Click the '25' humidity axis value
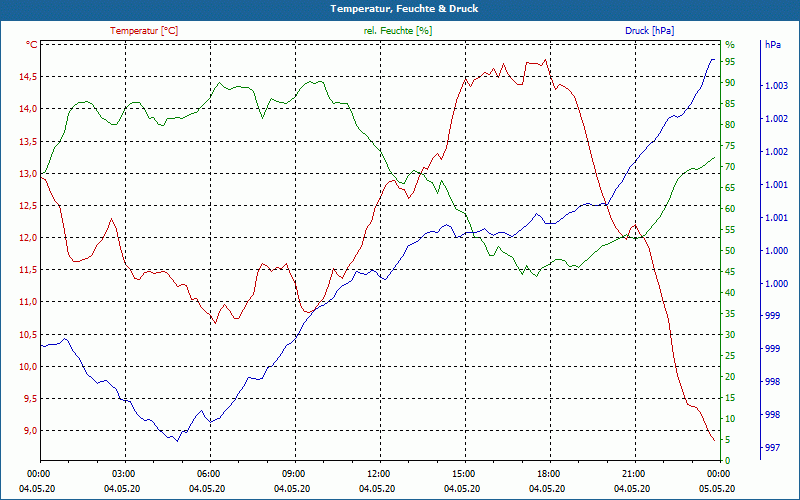This screenshot has height=500, width=800. tap(730, 356)
